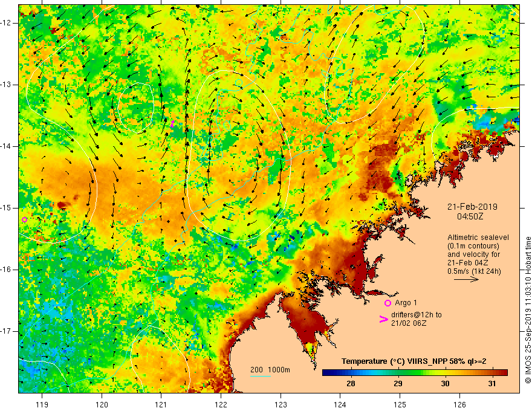
Task: Click the '0.5m/s (1kt 24h)' text
Action: coord(474,271)
